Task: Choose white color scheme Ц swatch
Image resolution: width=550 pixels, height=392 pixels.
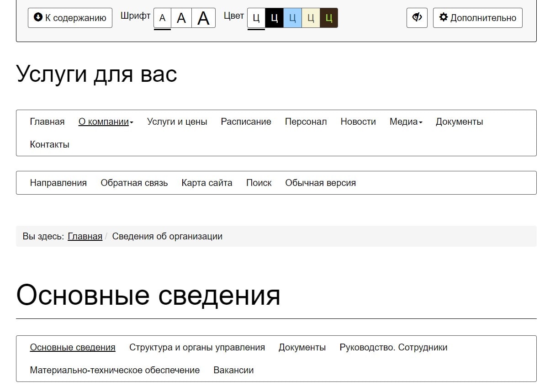Action: (256, 18)
